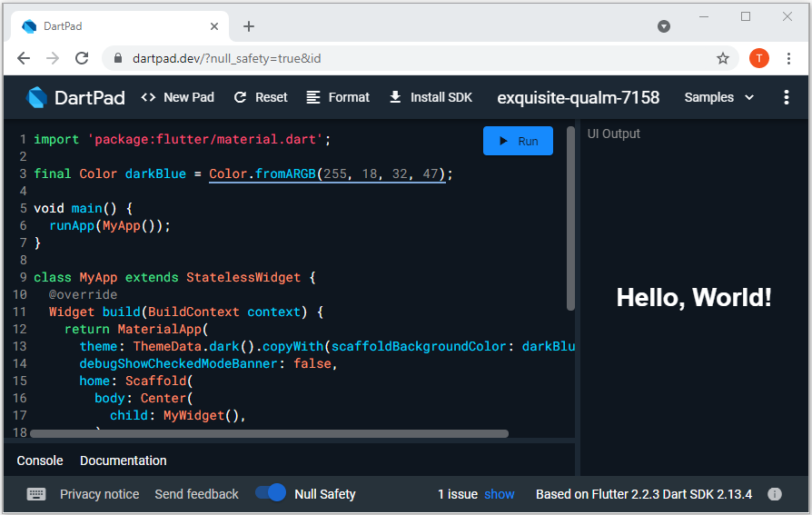
Task: Click the orange T profile avatar
Action: (758, 58)
